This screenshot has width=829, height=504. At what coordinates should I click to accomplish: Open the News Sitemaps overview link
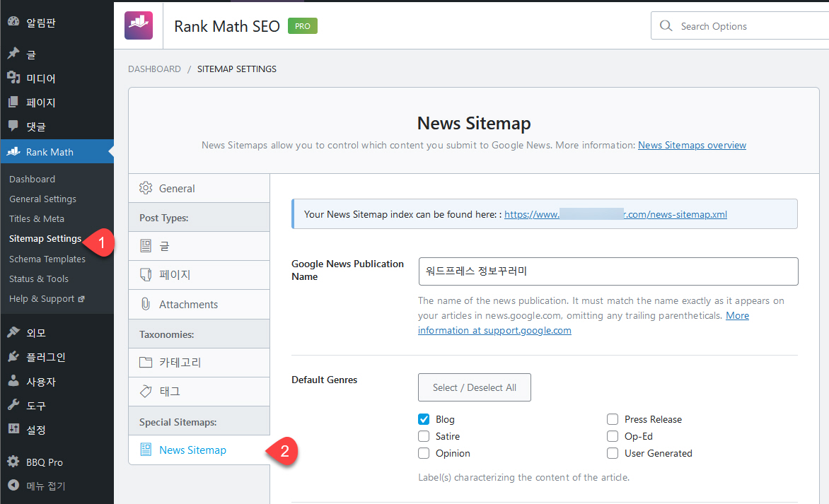tap(692, 146)
